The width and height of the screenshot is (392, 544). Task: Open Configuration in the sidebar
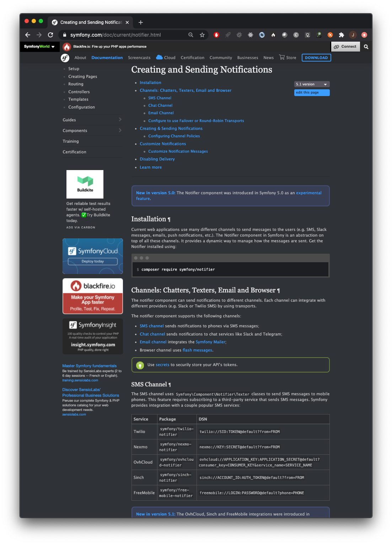pyautogui.click(x=81, y=107)
